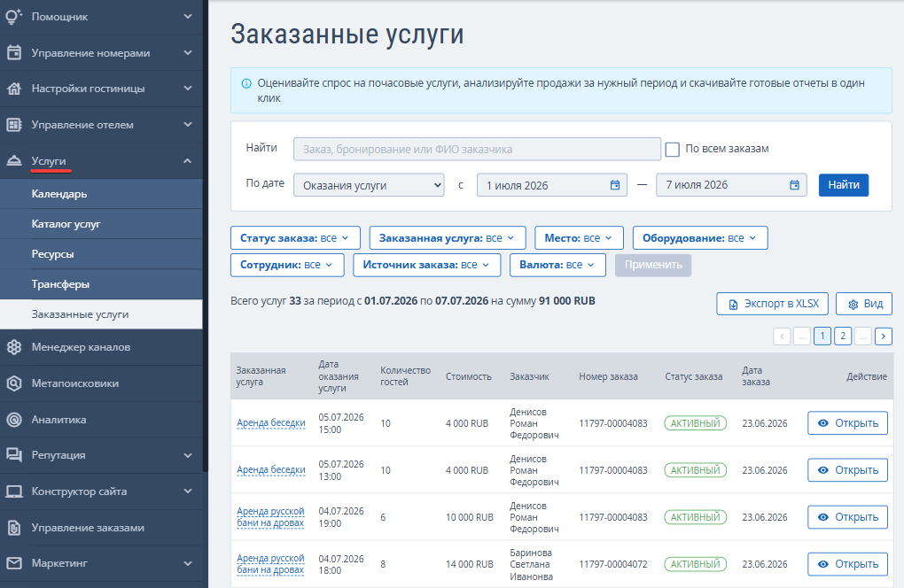Open the calendar icon in start date field

tap(615, 185)
